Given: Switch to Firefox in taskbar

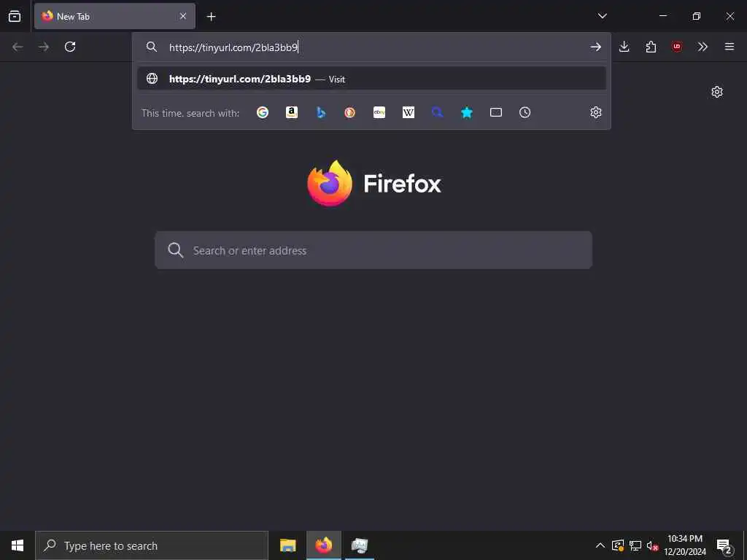Looking at the screenshot, I should point(324,545).
